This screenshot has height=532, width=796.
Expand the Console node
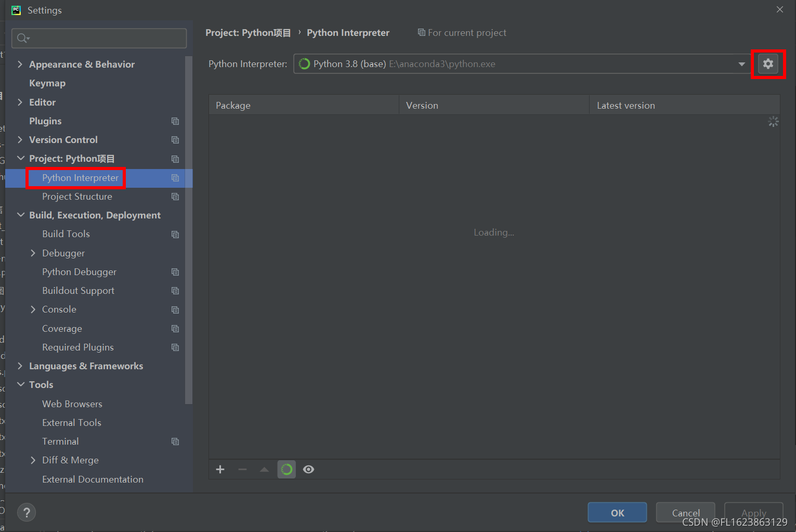[33, 309]
